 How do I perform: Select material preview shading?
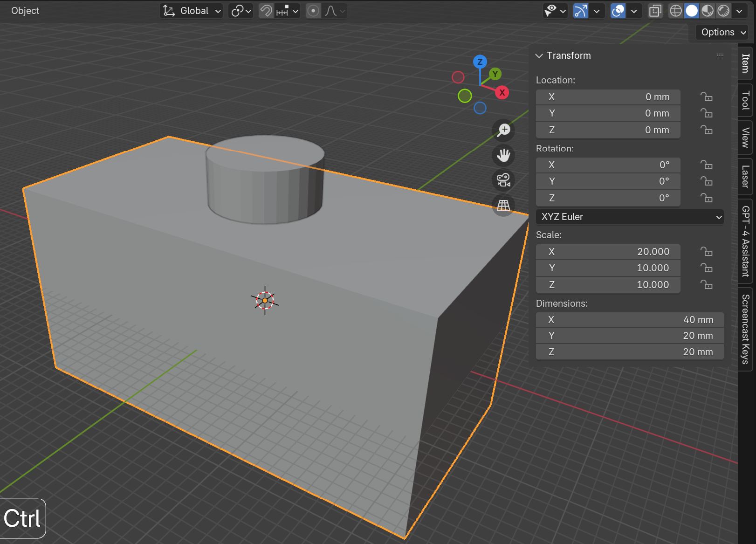click(708, 11)
